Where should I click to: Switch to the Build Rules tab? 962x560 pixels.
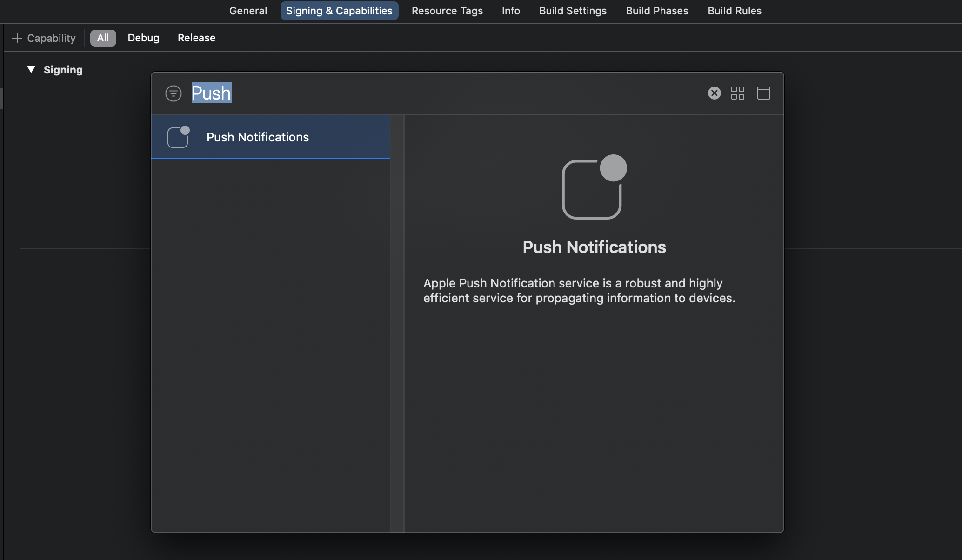tap(735, 11)
